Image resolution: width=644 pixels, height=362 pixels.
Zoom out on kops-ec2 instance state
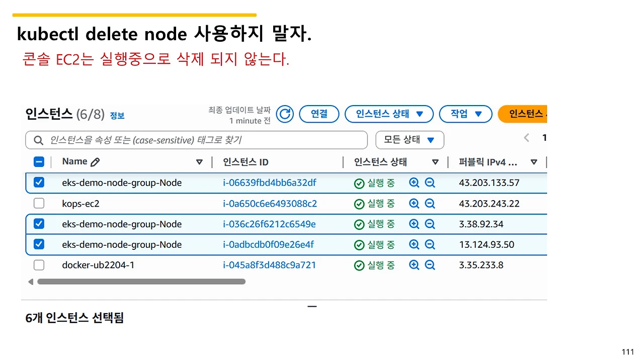click(x=430, y=203)
